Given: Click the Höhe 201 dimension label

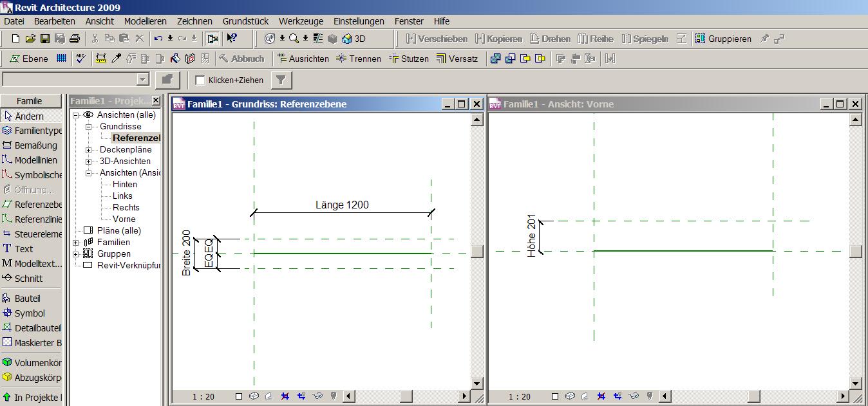Looking at the screenshot, I should point(531,236).
